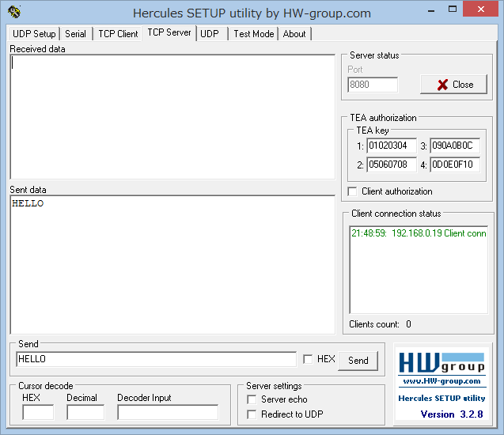This screenshot has width=504, height=435.
Task: Click the Send text field containing HELLO
Action: [156, 359]
